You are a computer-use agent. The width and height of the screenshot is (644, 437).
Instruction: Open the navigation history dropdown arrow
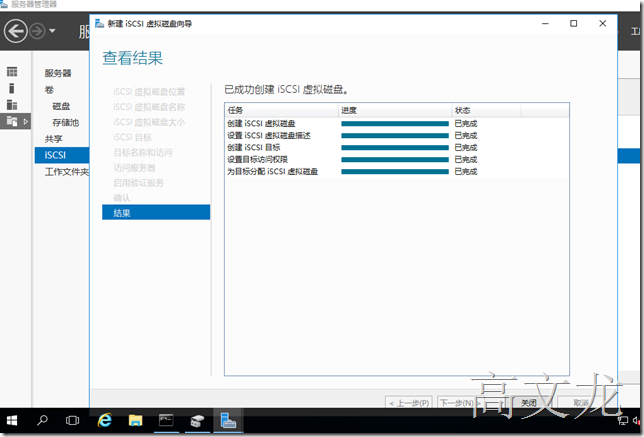52,31
